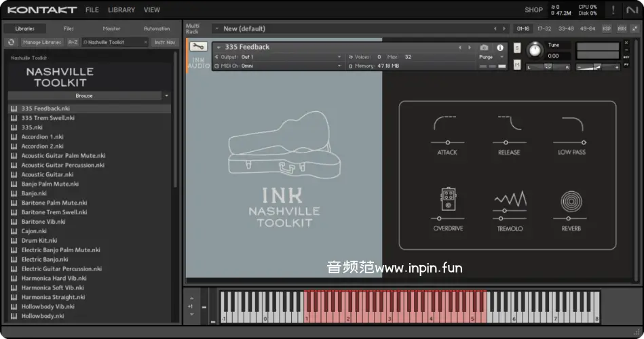Click the camera snapshot icon
Screen dimensions: 644x339
pos(484,47)
